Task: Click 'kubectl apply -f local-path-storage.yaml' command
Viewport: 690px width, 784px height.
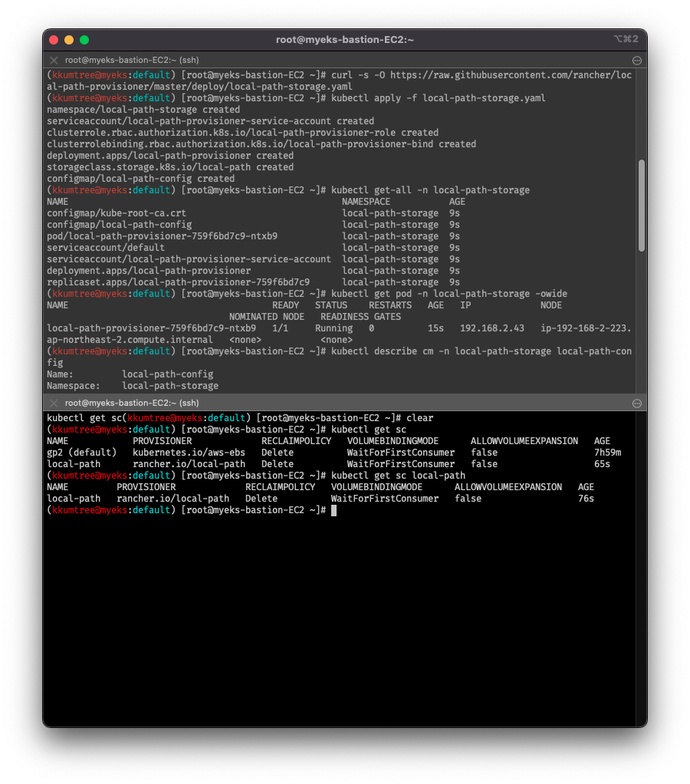Action: [x=439, y=98]
